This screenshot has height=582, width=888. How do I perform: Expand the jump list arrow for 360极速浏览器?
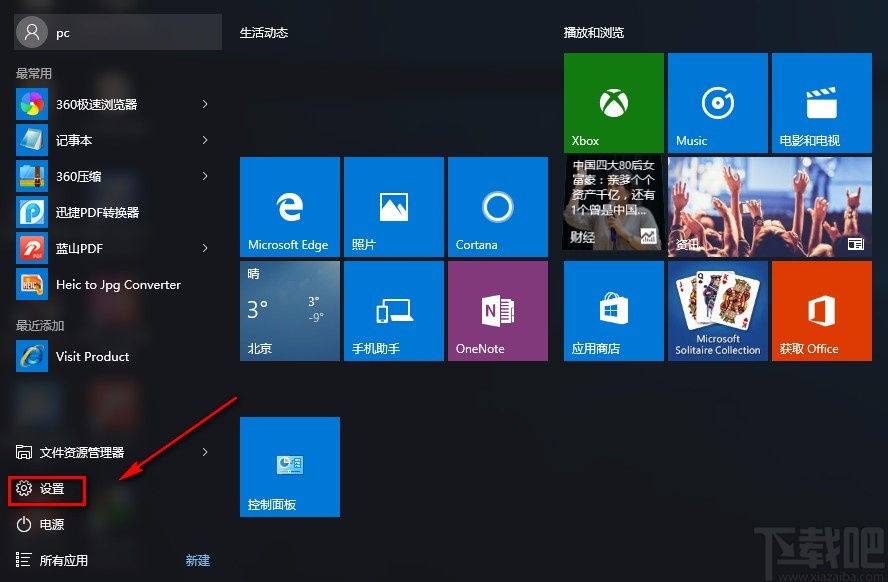click(x=204, y=104)
